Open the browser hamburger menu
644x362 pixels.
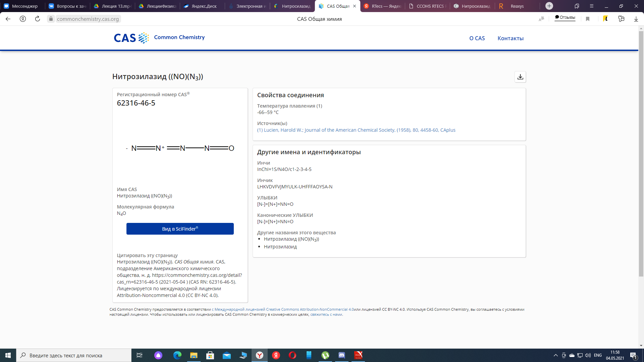click(x=592, y=6)
